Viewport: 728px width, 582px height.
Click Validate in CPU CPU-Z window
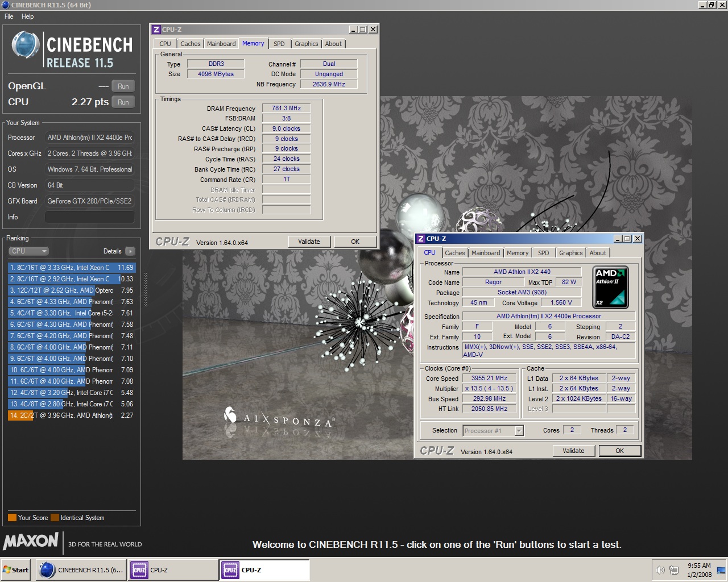click(573, 451)
